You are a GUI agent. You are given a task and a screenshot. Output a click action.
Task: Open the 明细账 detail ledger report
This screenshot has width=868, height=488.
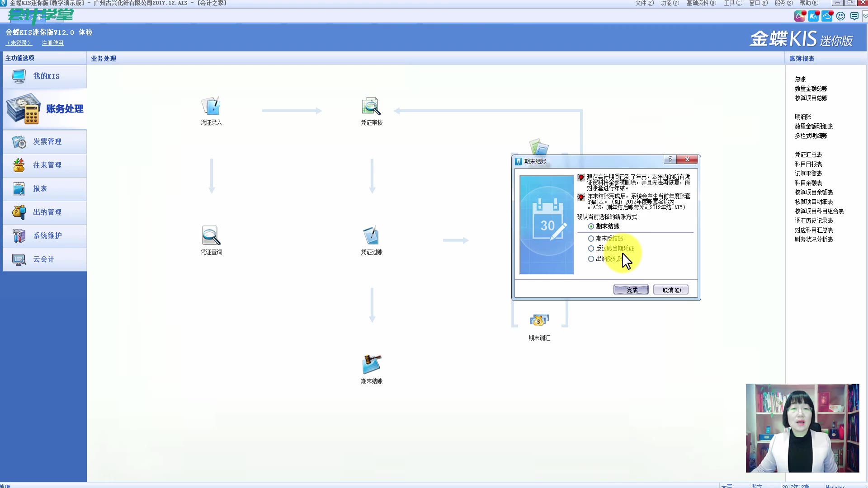[x=803, y=117]
